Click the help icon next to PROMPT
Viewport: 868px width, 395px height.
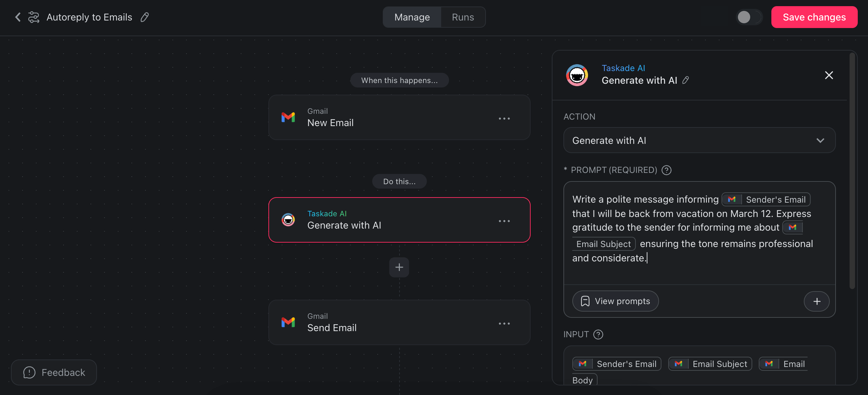point(667,170)
